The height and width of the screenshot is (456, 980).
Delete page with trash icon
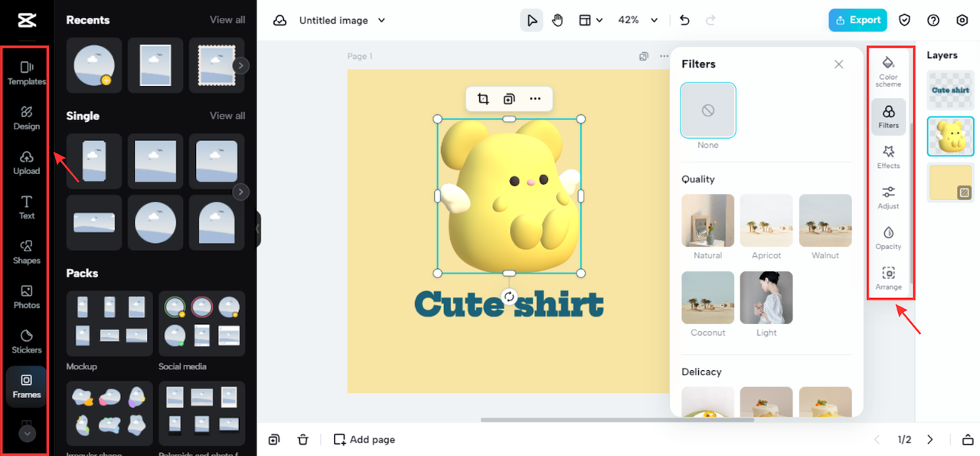pyautogui.click(x=303, y=439)
